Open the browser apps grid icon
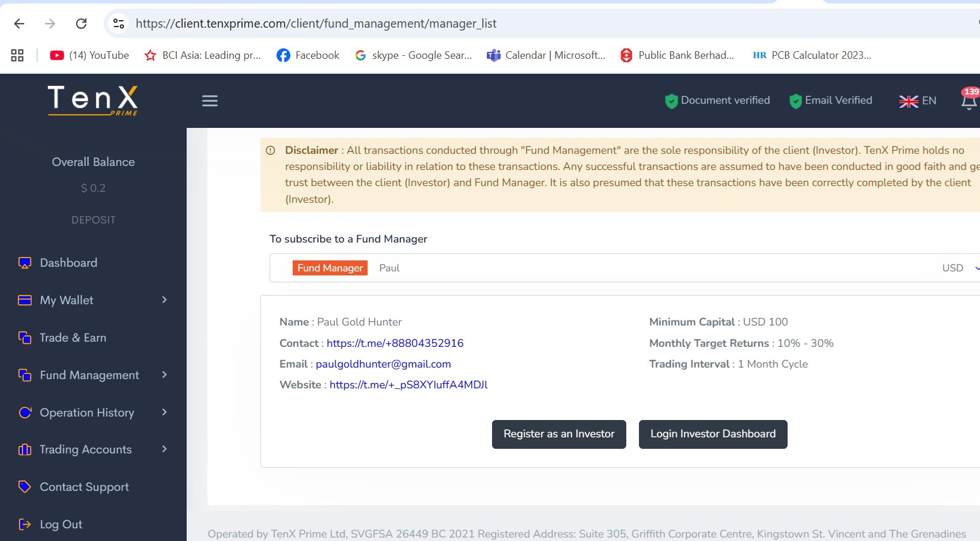The image size is (980, 541). click(x=17, y=55)
